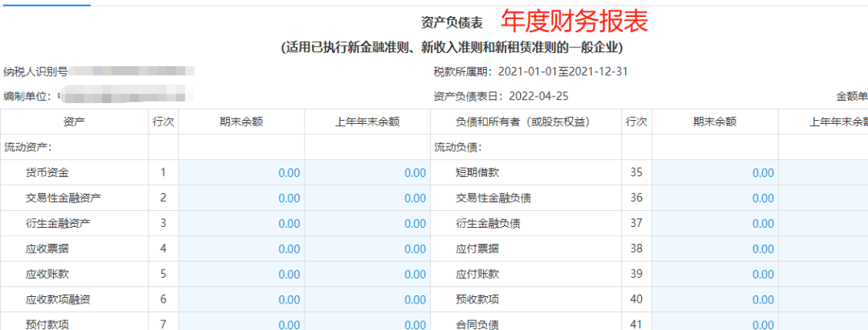Click the 纳税人识别号 label

(35, 72)
